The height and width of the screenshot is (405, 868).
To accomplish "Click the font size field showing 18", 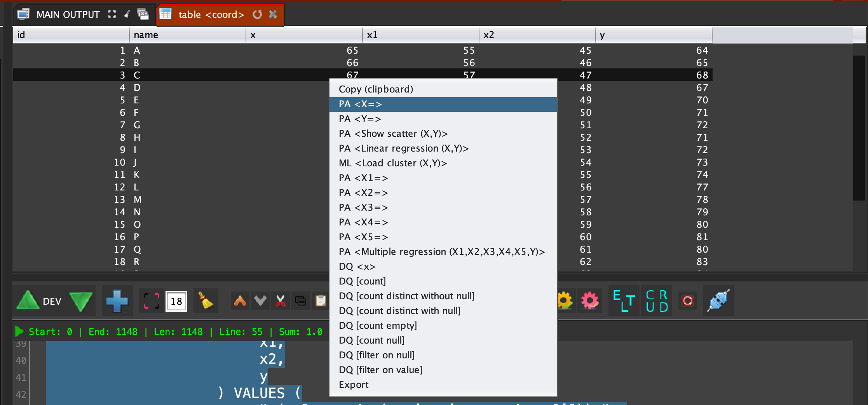I will pyautogui.click(x=176, y=301).
